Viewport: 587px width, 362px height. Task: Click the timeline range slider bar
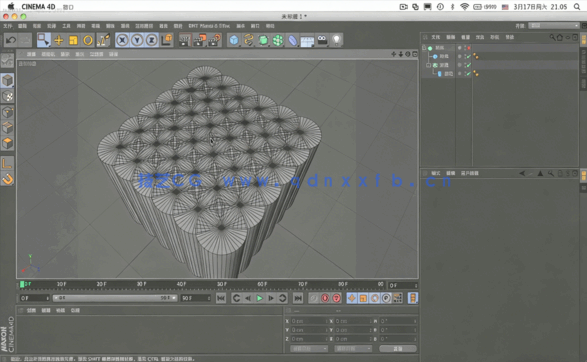coord(115,298)
